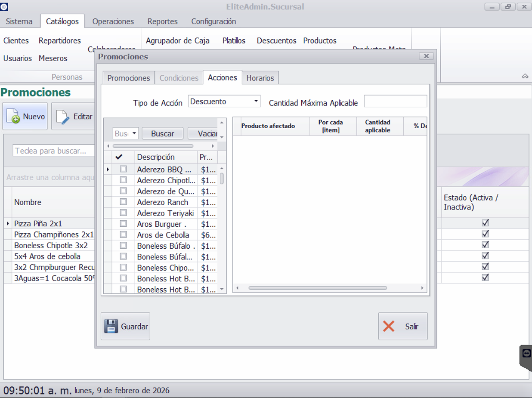Open the search field type dropdown

pyautogui.click(x=134, y=133)
